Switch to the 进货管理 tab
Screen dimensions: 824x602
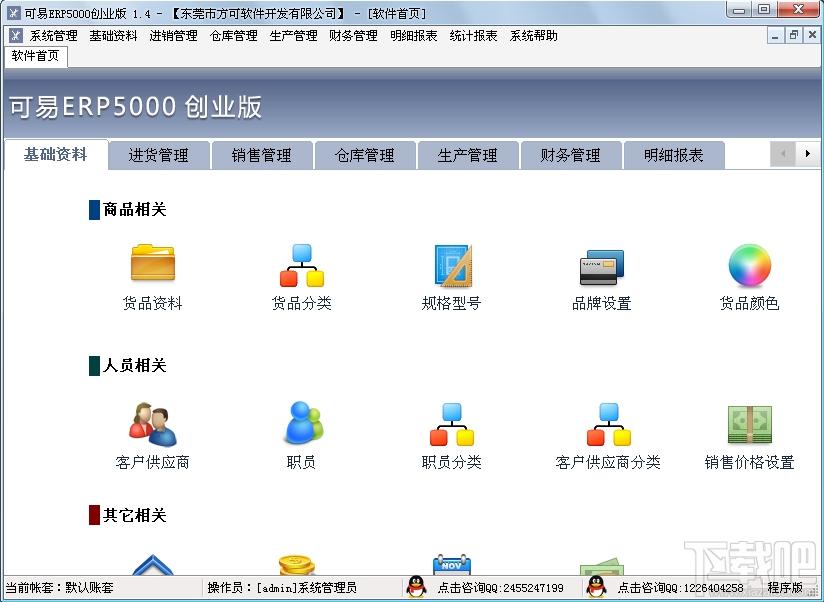click(x=159, y=155)
